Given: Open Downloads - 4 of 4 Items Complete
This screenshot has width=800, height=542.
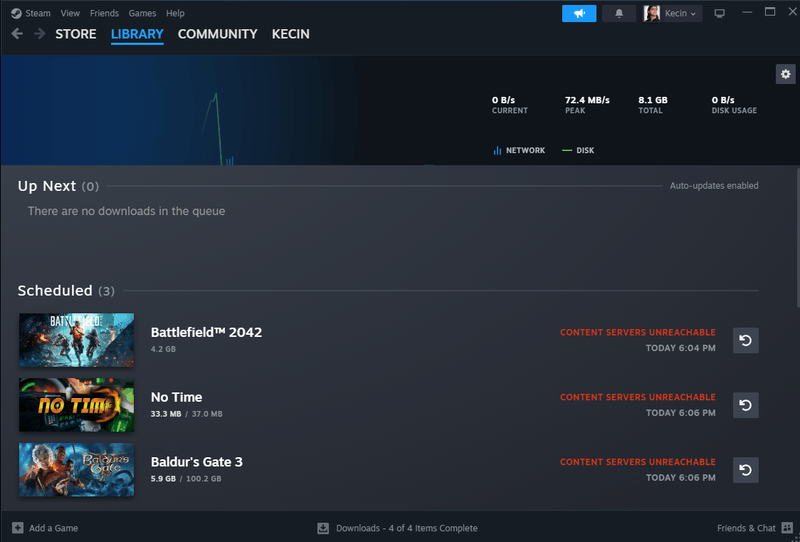Looking at the screenshot, I should (x=407, y=528).
